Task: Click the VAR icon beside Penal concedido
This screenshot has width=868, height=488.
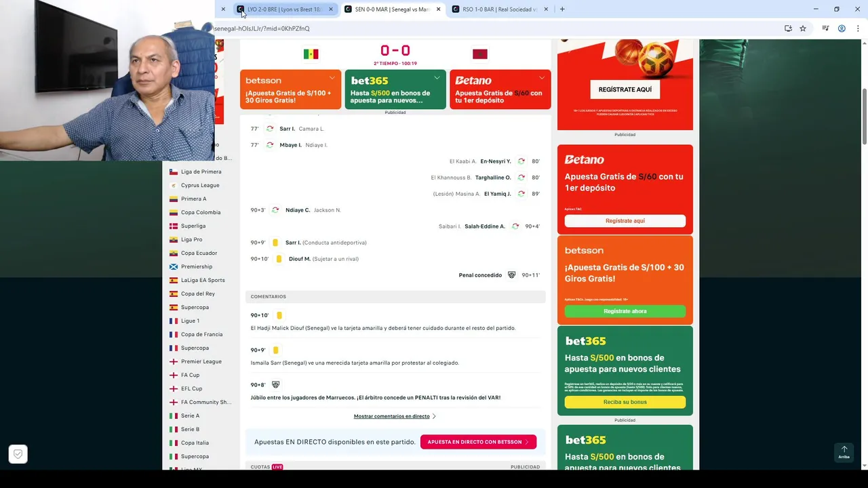Action: pyautogui.click(x=511, y=275)
